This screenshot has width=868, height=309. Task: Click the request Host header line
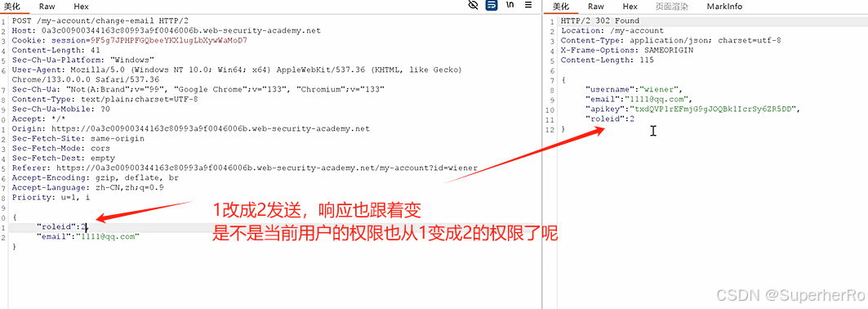pyautogui.click(x=166, y=30)
